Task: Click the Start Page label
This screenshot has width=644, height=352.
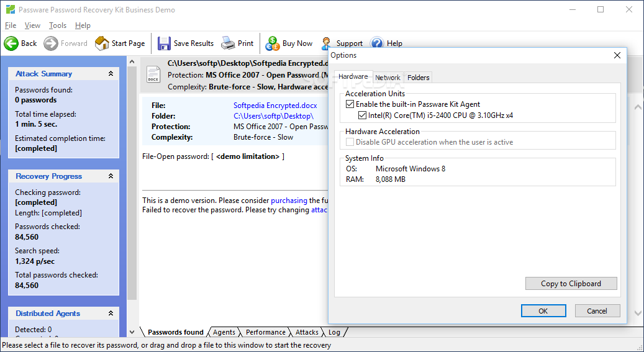Action: tap(128, 43)
